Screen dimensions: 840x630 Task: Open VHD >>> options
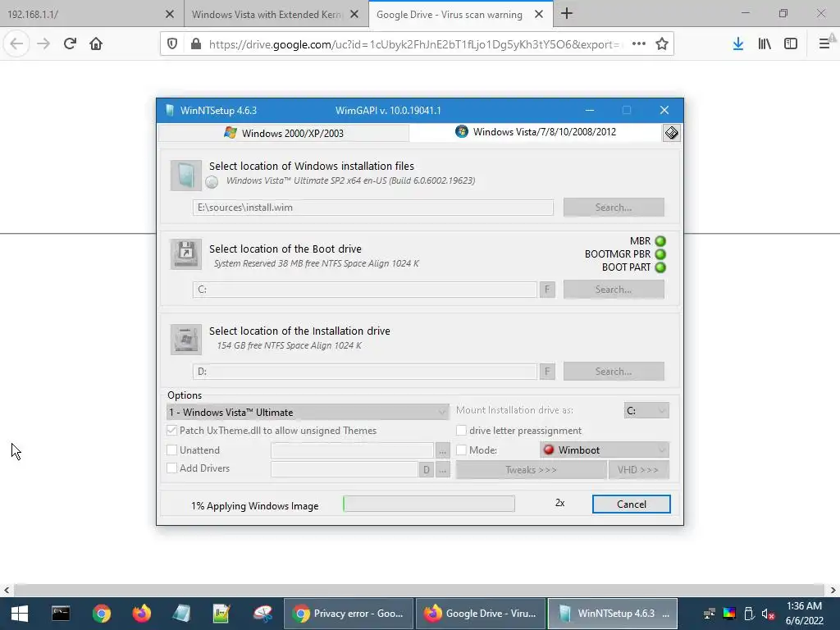coord(638,470)
